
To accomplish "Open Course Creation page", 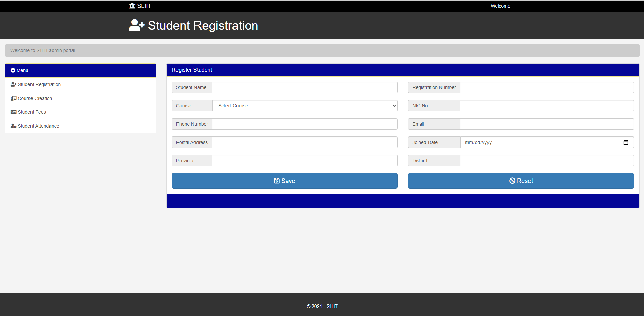I will pos(35,98).
